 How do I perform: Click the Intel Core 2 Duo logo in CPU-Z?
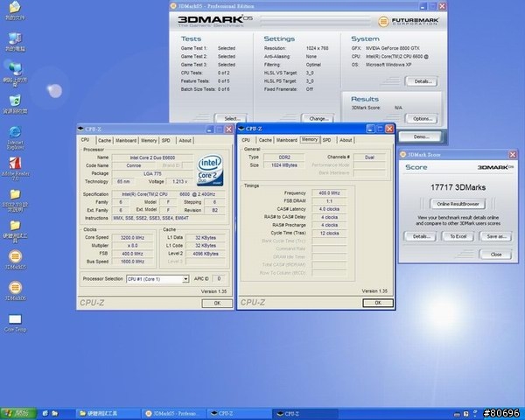pos(210,170)
